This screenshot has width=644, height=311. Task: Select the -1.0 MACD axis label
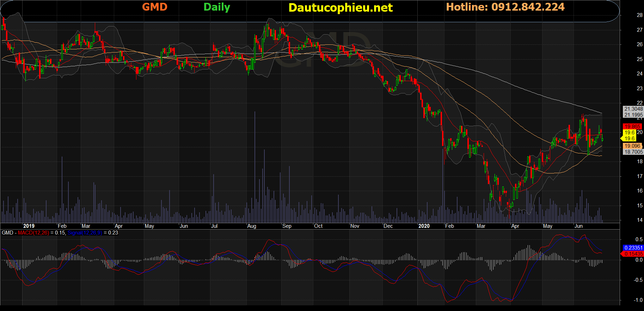pos(638,300)
